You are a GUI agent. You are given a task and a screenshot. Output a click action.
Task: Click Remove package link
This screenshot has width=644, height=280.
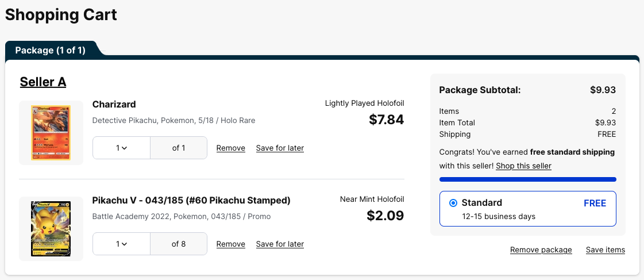(x=541, y=250)
